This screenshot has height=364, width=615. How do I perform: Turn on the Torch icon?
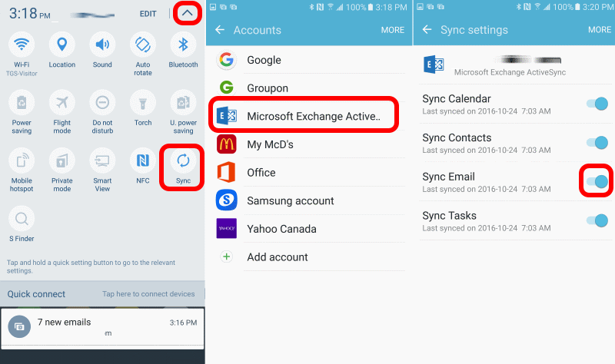pos(143,102)
